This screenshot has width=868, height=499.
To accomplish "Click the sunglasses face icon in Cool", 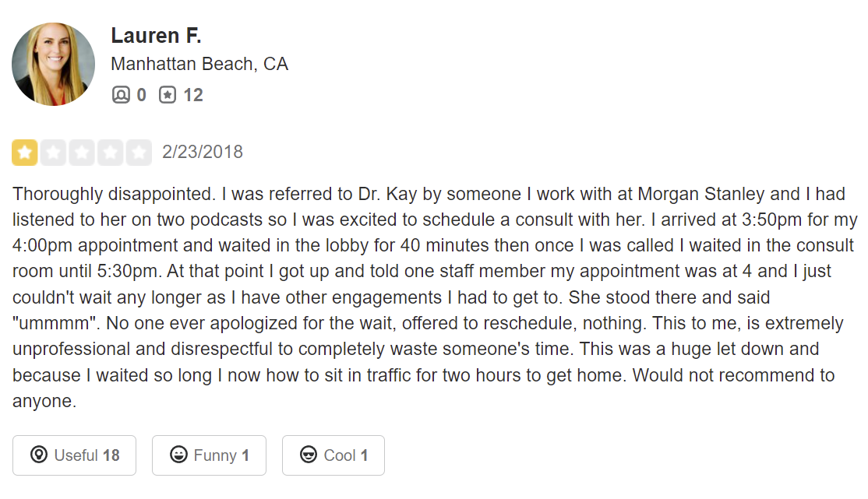I will click(309, 455).
